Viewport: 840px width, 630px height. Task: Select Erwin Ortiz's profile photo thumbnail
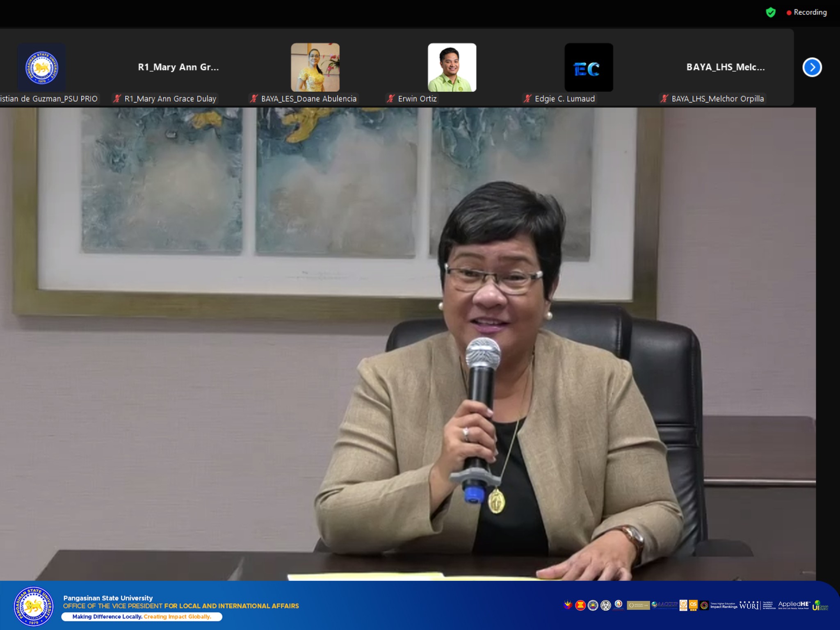tap(452, 67)
